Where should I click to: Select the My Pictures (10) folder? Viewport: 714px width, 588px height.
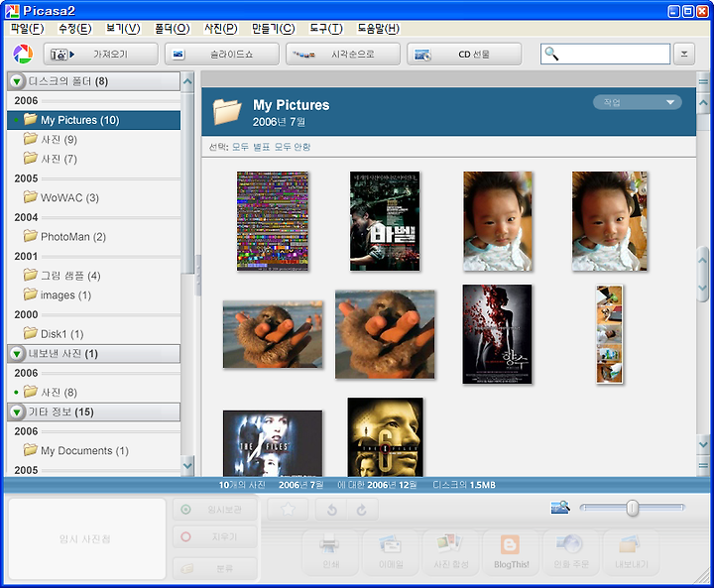pyautogui.click(x=94, y=120)
